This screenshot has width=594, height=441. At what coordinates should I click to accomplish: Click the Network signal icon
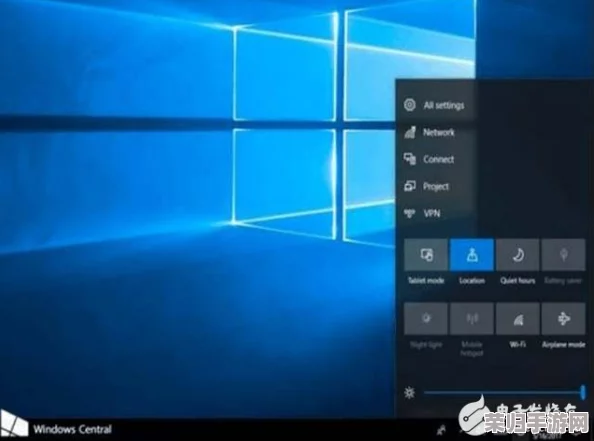click(x=410, y=132)
